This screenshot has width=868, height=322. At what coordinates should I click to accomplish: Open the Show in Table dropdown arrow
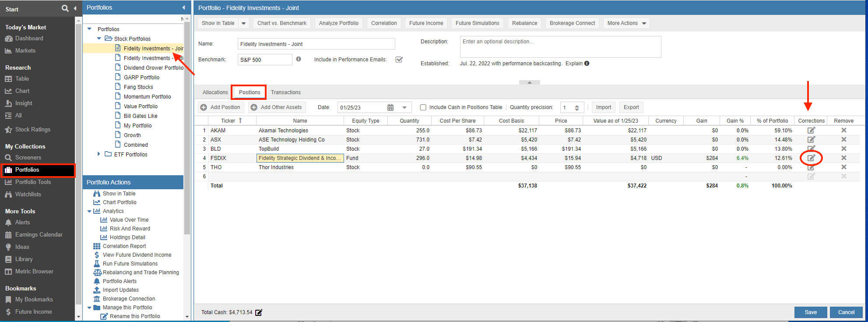(244, 23)
